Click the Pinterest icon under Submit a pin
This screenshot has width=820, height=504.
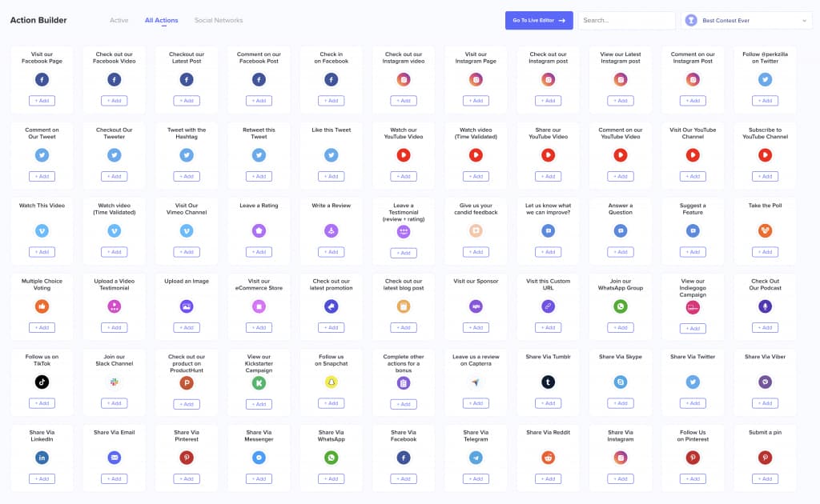[x=765, y=458]
